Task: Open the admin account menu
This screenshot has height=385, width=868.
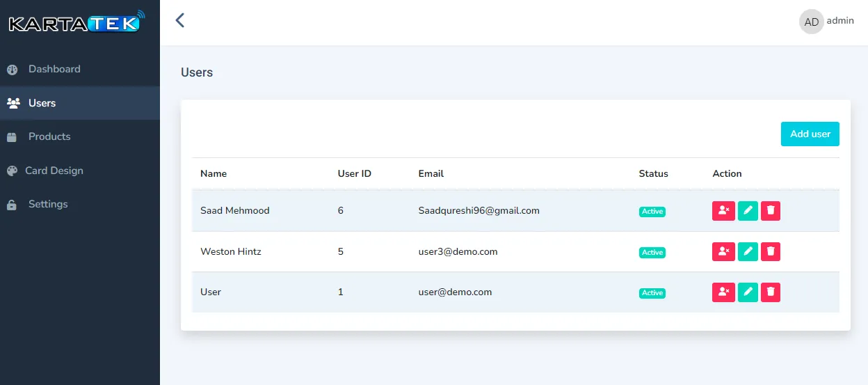Action: pos(839,21)
